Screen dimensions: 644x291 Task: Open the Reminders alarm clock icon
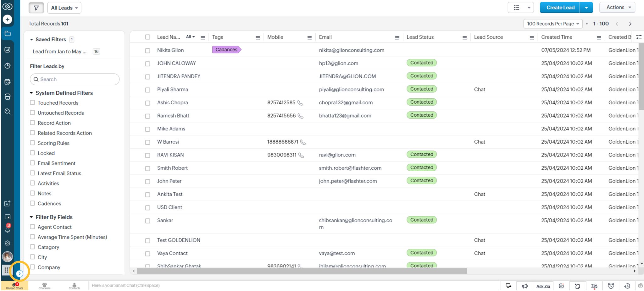pyautogui.click(x=611, y=286)
